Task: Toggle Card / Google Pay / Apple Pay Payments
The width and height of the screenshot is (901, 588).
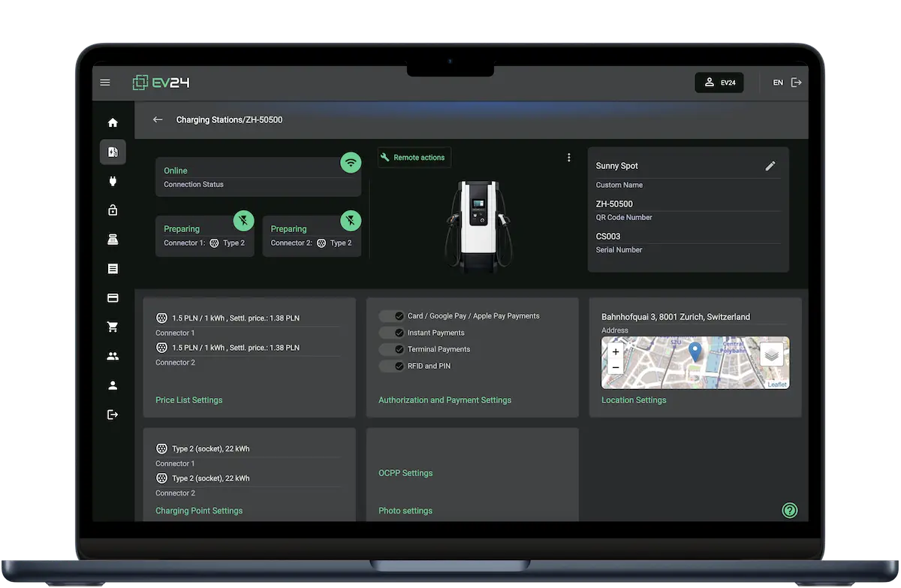Action: pyautogui.click(x=392, y=316)
